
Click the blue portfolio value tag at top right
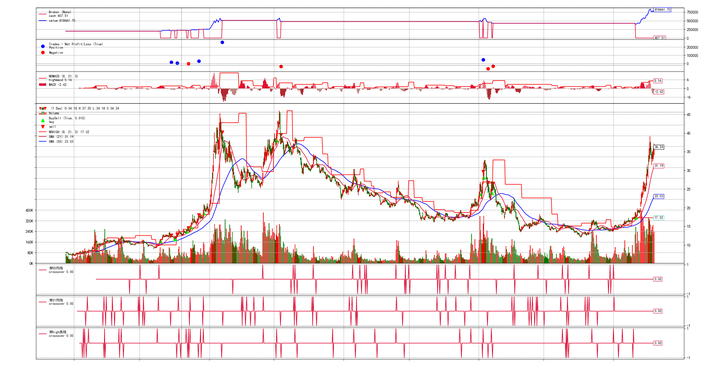pos(663,9)
